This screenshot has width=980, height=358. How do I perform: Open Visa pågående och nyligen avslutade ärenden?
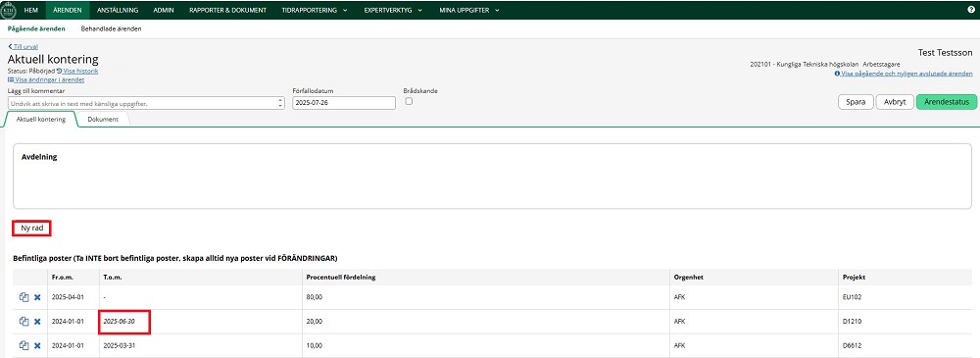904,74
